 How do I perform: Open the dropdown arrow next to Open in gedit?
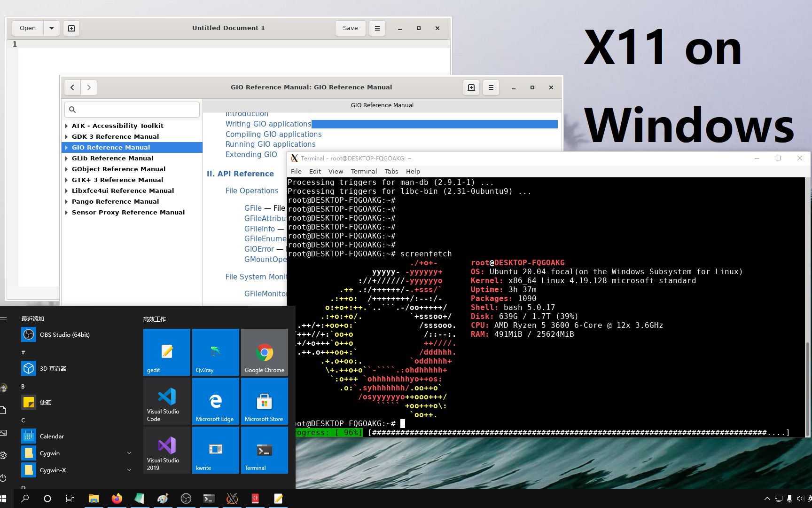52,28
